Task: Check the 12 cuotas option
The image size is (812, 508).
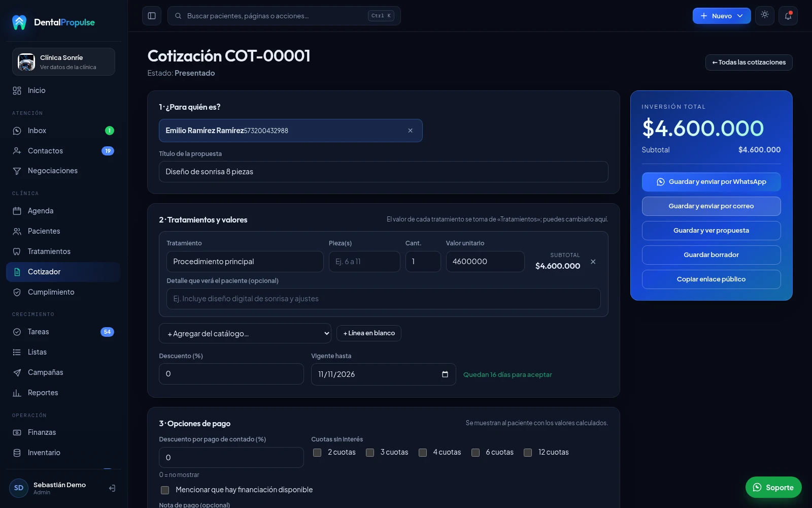Action: [x=528, y=453]
